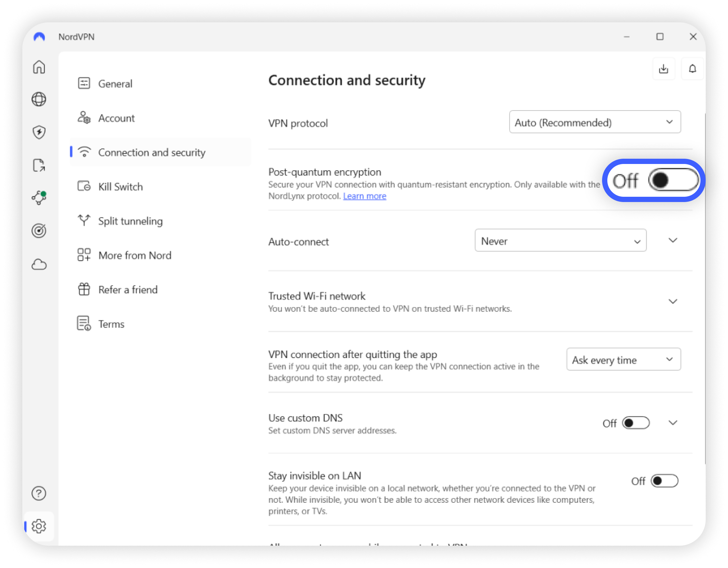The image size is (728, 568).
Task: Open the help question mark icon
Action: click(39, 493)
